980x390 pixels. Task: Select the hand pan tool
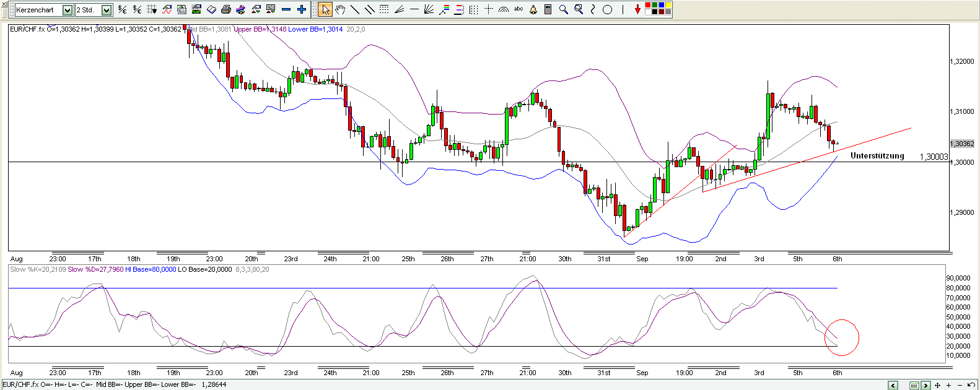click(340, 9)
